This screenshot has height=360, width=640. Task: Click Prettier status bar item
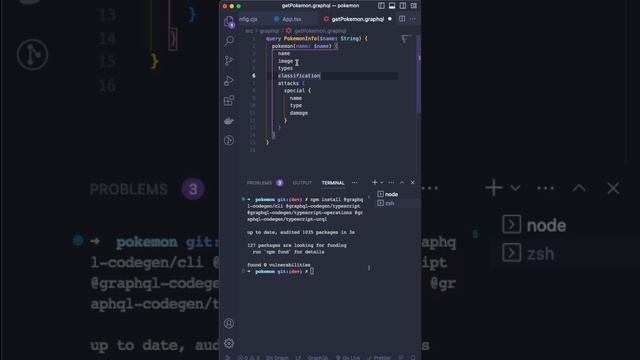(379, 357)
